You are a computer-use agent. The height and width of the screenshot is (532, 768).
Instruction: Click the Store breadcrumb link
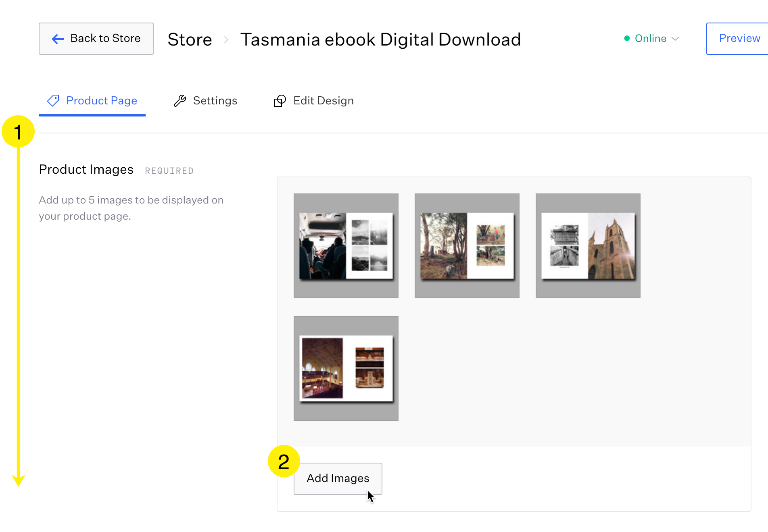click(x=190, y=39)
